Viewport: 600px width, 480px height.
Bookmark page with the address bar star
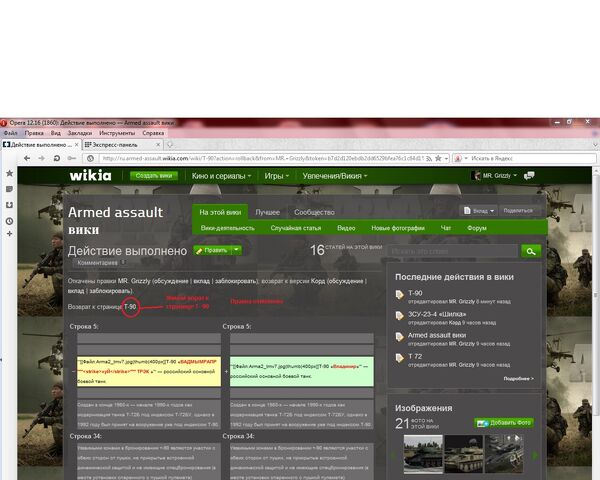pyautogui.click(x=438, y=158)
